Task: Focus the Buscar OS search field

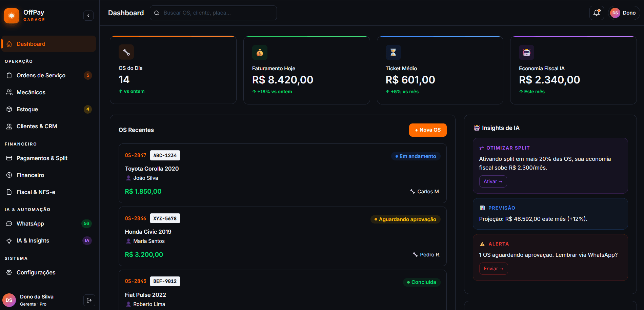Action: tap(217, 13)
